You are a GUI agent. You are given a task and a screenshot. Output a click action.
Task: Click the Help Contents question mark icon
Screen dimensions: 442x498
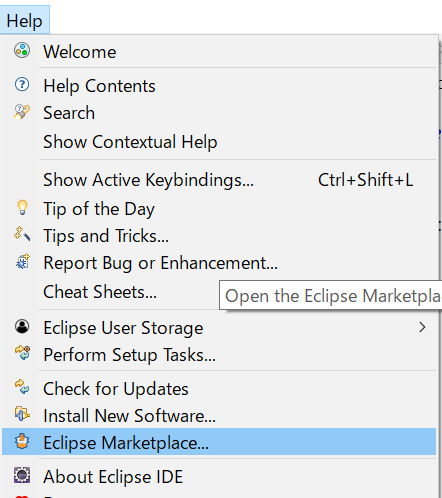click(22, 84)
